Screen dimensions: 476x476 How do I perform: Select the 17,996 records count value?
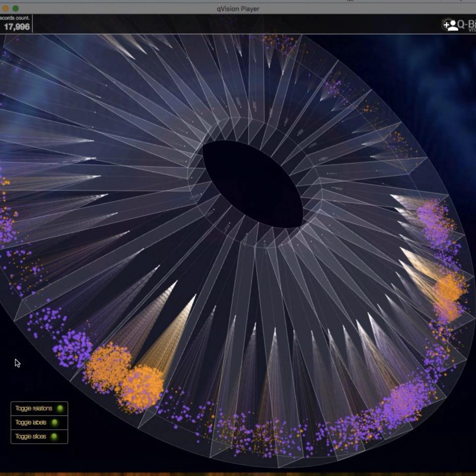(x=17, y=27)
